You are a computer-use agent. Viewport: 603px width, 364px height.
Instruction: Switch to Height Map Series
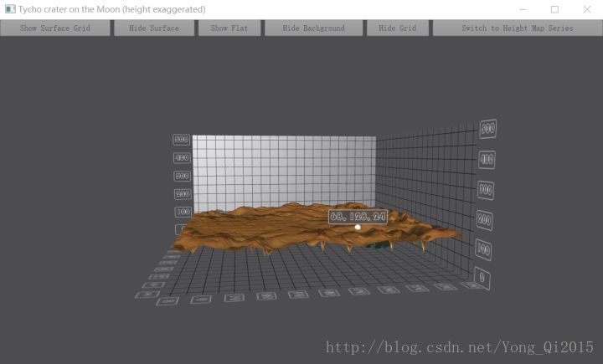point(518,28)
